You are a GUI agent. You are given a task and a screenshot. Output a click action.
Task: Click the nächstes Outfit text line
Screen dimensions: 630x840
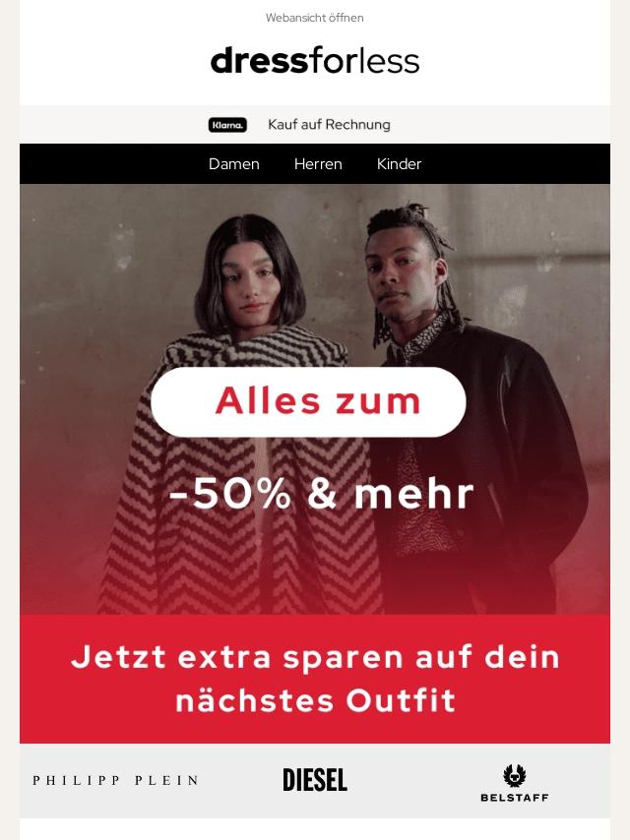point(315,700)
